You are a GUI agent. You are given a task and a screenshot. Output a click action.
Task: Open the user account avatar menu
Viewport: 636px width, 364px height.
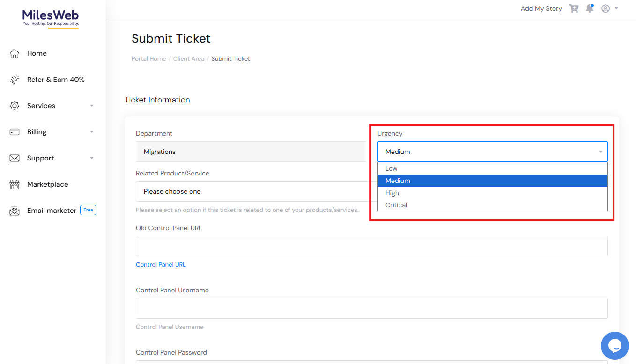click(606, 8)
